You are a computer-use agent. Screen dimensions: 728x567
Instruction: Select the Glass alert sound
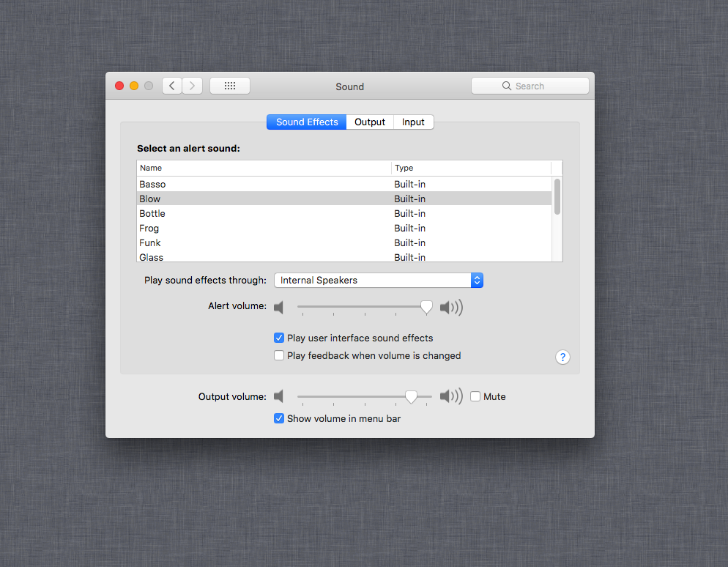pyautogui.click(x=344, y=256)
